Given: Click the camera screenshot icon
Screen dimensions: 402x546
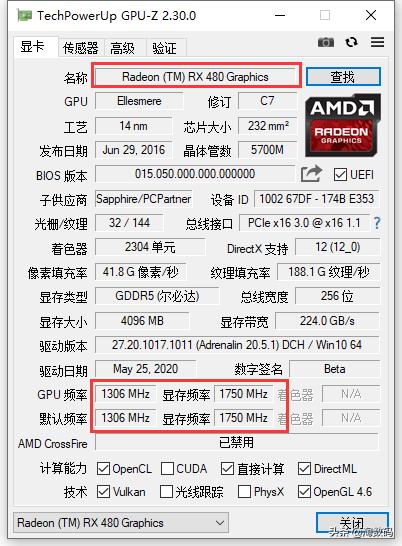Looking at the screenshot, I should coord(326,42).
